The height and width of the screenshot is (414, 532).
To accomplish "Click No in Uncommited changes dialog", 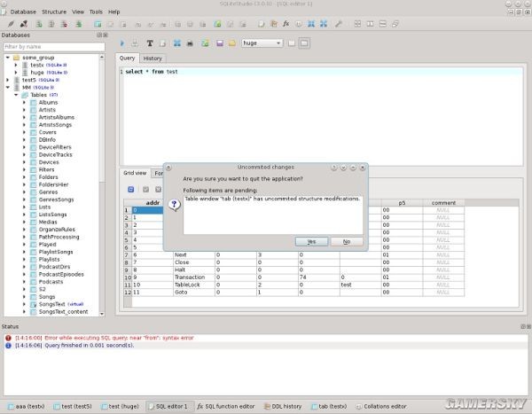I will tap(347, 242).
